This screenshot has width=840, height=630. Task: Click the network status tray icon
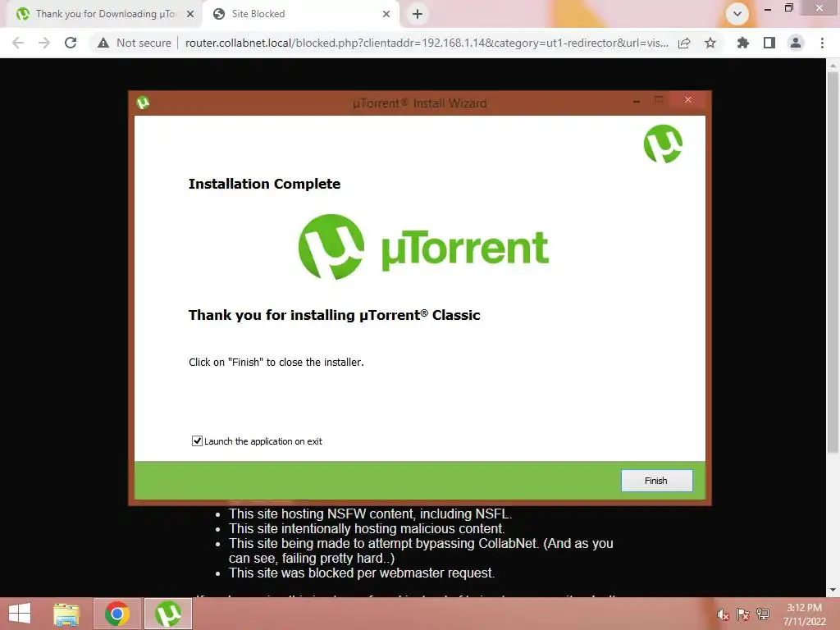pos(763,614)
